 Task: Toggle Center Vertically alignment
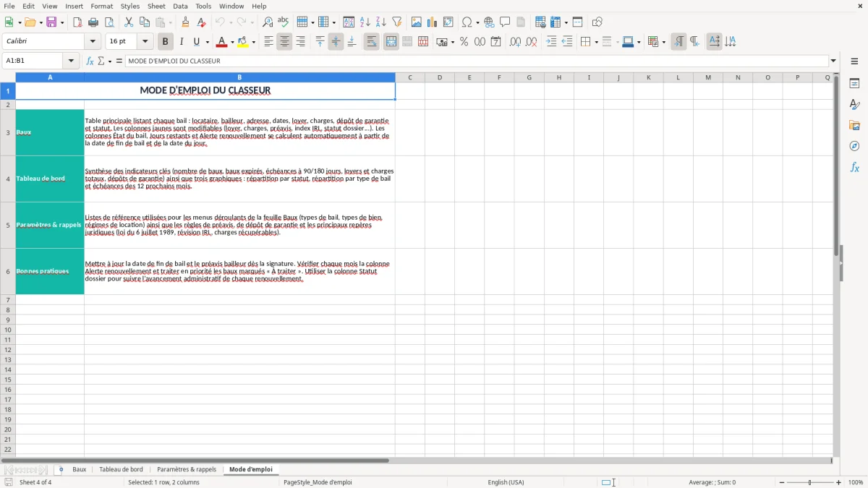336,42
